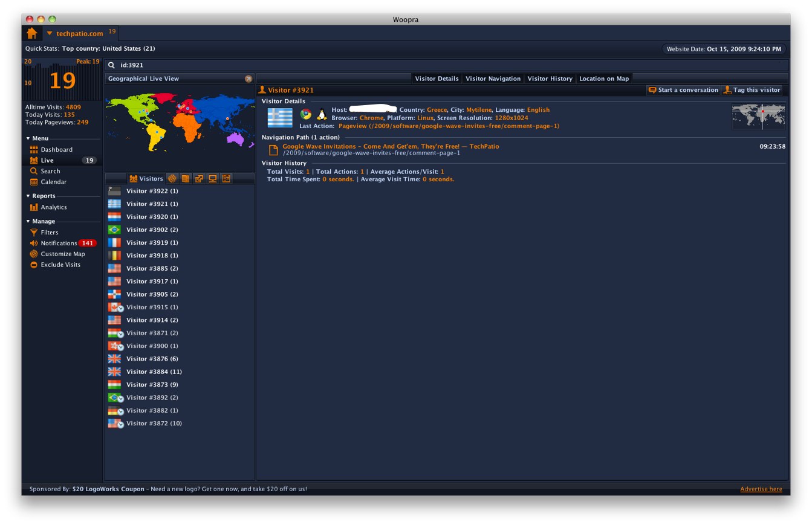Image resolution: width=812 pixels, height=525 pixels.
Task: Click the Chrome browser icon in Visitor Details
Action: pyautogui.click(x=306, y=114)
